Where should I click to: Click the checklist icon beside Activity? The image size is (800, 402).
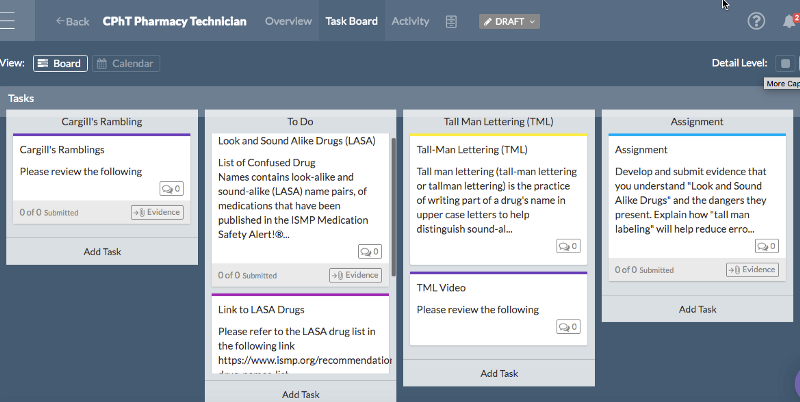[x=451, y=21]
